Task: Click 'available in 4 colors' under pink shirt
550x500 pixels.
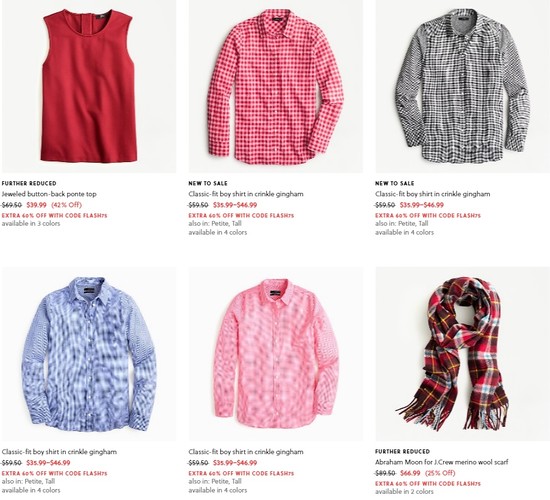Action: (217, 490)
